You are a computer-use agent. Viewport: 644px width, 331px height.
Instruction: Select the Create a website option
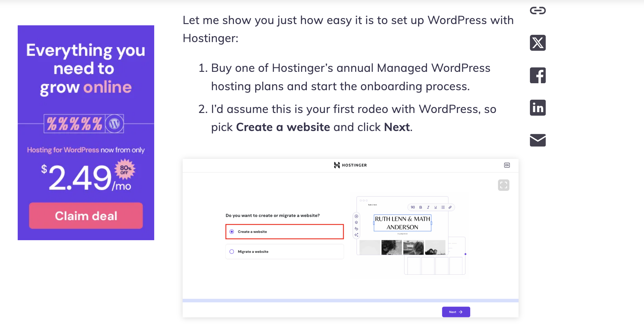pyautogui.click(x=284, y=231)
